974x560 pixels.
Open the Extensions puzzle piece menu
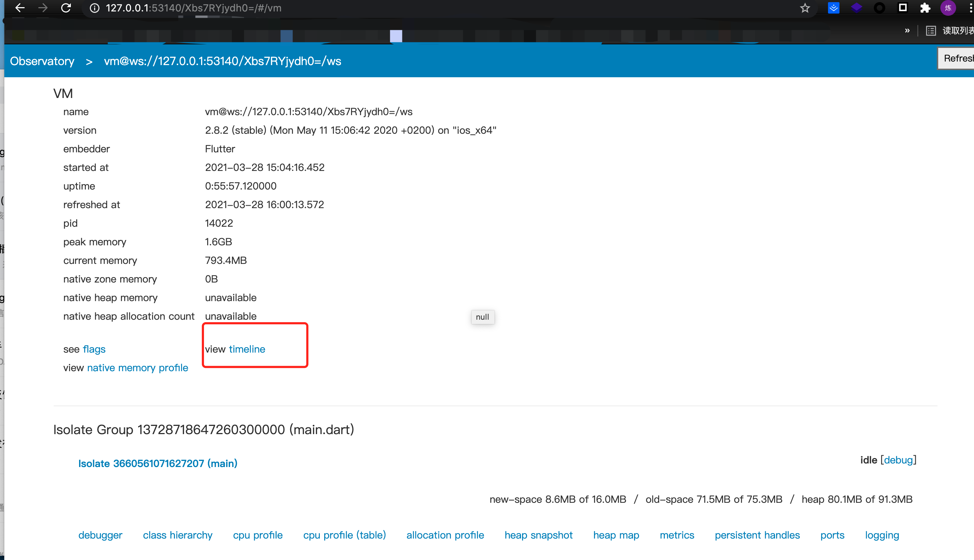point(925,8)
